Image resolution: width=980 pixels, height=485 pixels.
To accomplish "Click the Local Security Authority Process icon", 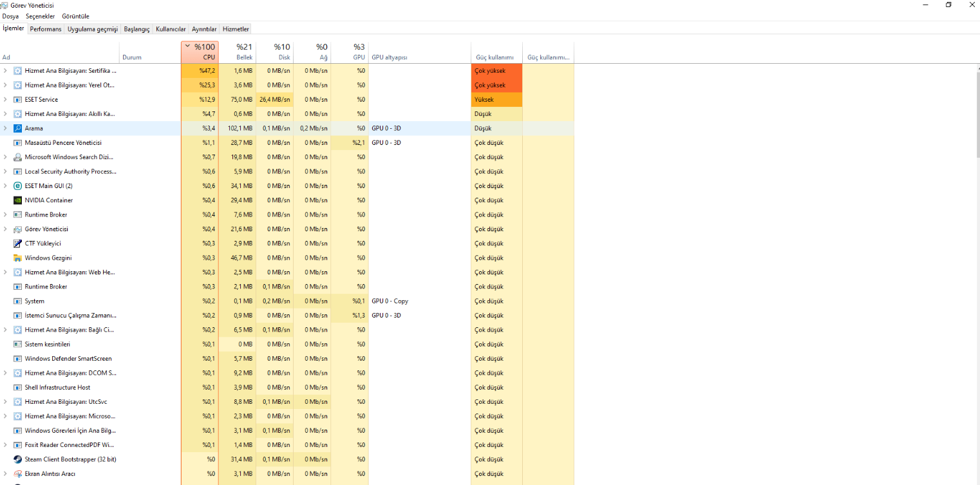I will tap(17, 171).
